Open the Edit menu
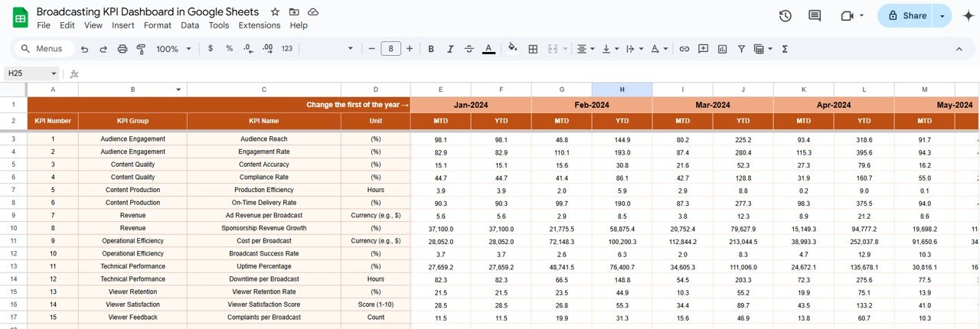Viewport: 980px width, 329px height. (x=67, y=25)
